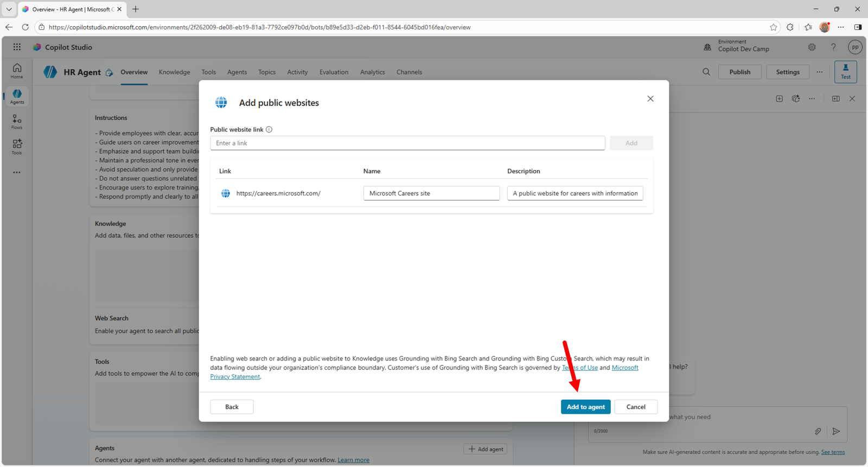Screen dimensions: 868x467
Task: Open more options next to Settings
Action: 820,72
